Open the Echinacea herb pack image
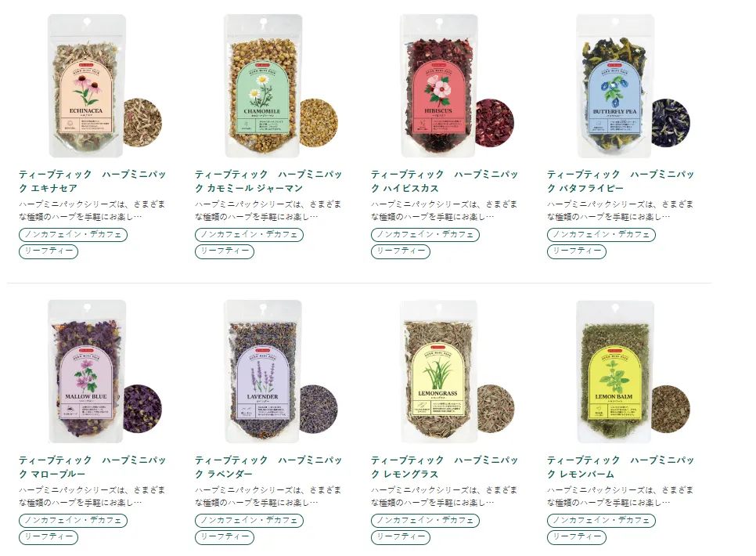 tap(105, 86)
